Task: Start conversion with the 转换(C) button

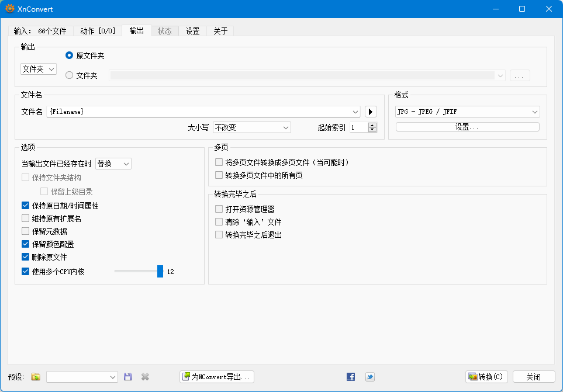Action: pyautogui.click(x=486, y=377)
